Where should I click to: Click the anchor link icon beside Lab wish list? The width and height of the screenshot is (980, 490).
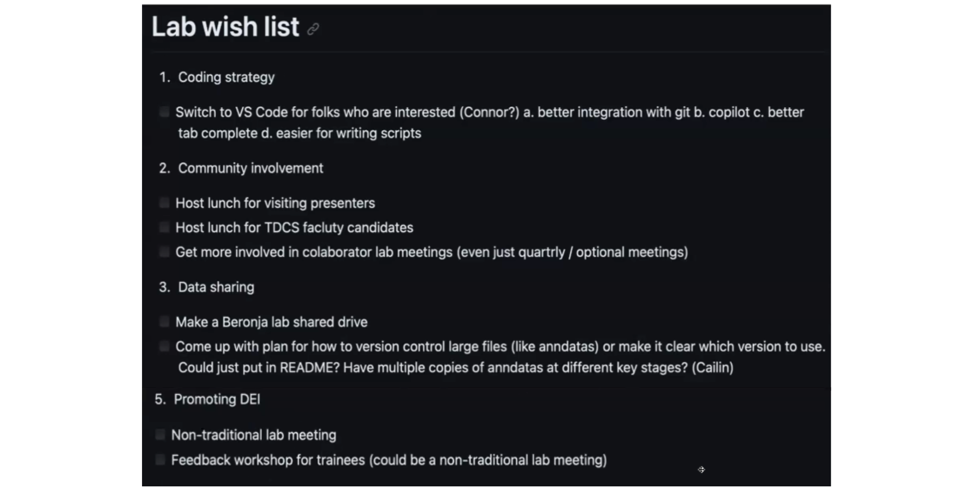pyautogui.click(x=313, y=29)
